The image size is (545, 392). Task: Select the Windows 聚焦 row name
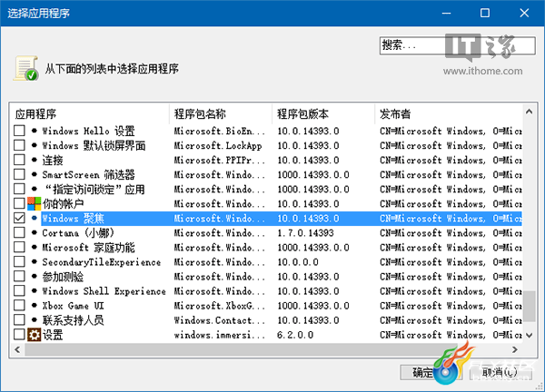tap(73, 219)
